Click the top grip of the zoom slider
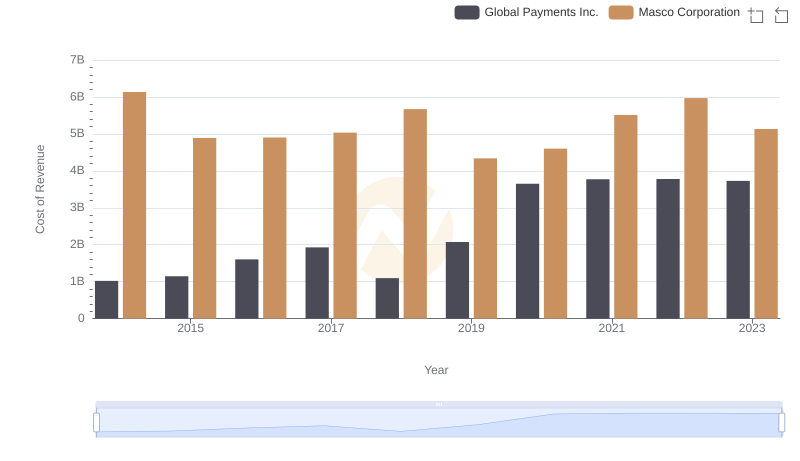 pos(439,404)
